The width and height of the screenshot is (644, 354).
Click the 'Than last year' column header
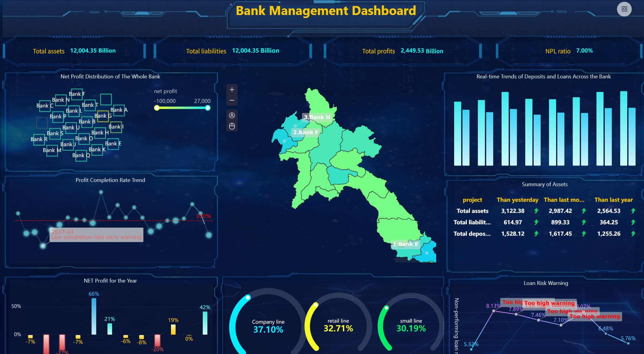point(613,200)
